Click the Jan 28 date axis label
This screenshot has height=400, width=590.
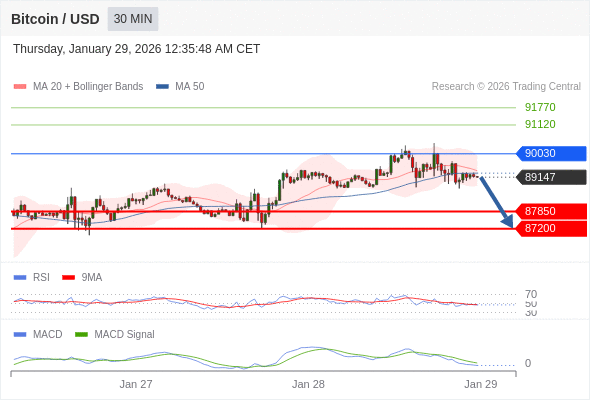click(308, 384)
